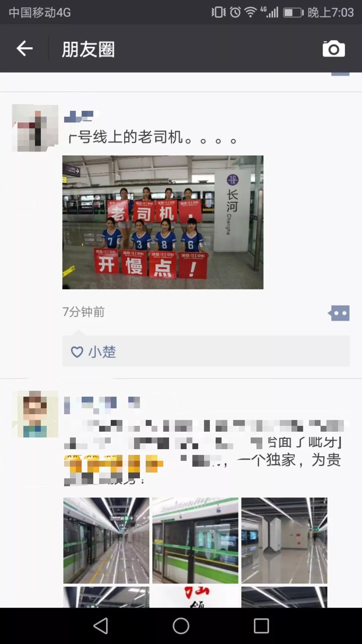
Task: Tap the partially hidden comment icon below the header
Action: click(340, 74)
